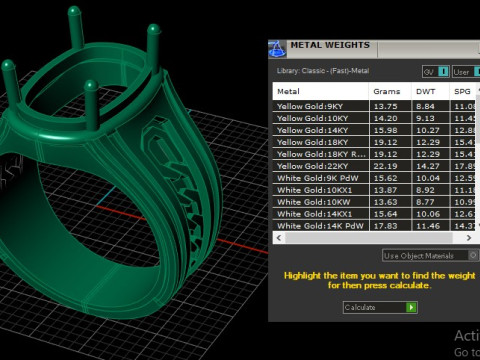Sort by the SPG column header

[463, 91]
